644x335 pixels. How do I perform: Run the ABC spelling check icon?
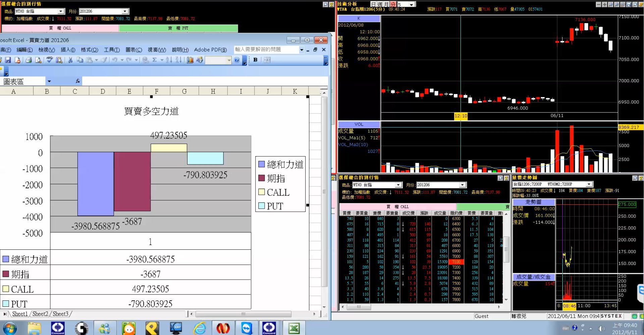click(50, 60)
